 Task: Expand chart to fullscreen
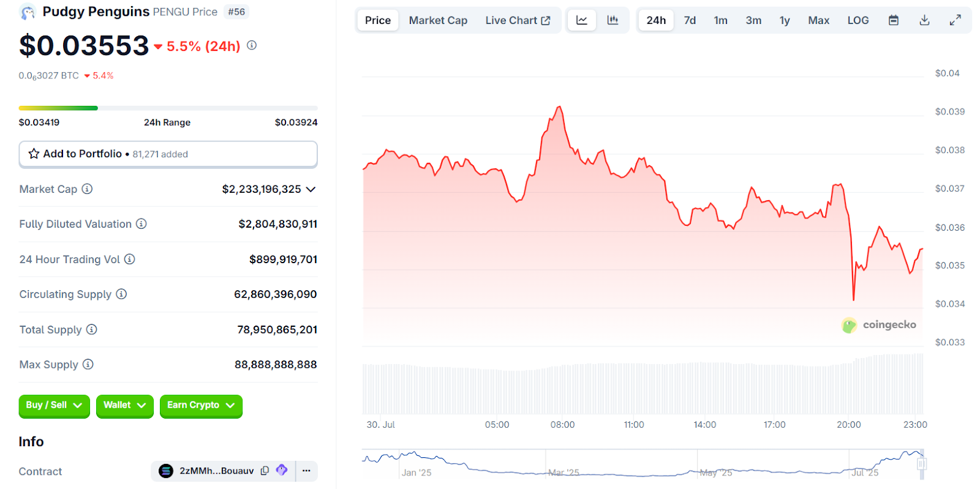tap(955, 20)
